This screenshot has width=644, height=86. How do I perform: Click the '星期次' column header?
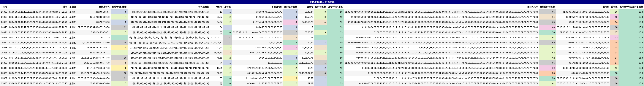[73, 7]
